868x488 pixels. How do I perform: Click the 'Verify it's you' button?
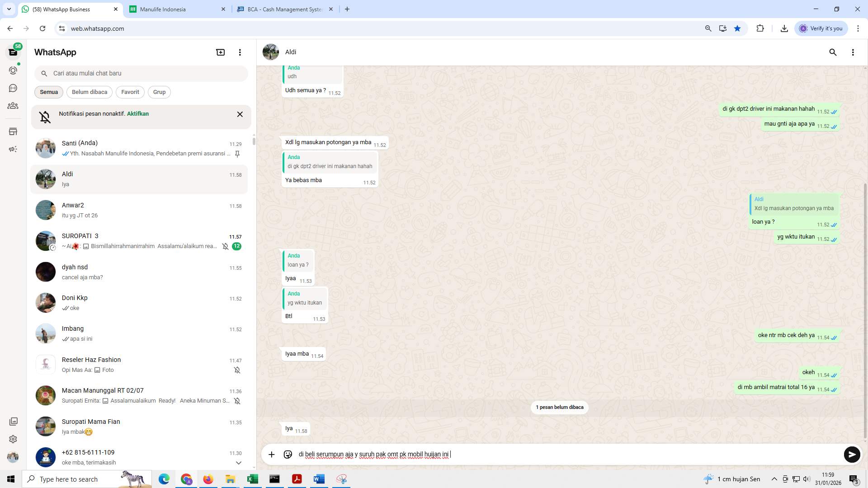[821, 28]
